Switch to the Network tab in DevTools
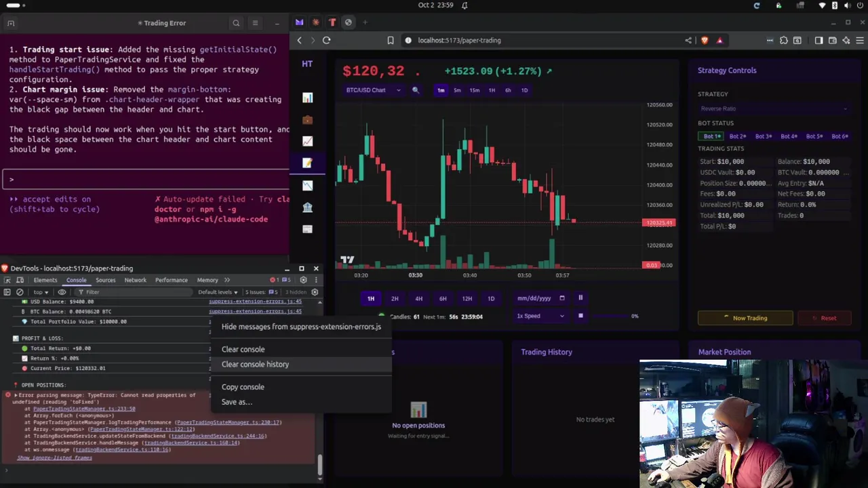The width and height of the screenshot is (868, 488). pos(135,280)
